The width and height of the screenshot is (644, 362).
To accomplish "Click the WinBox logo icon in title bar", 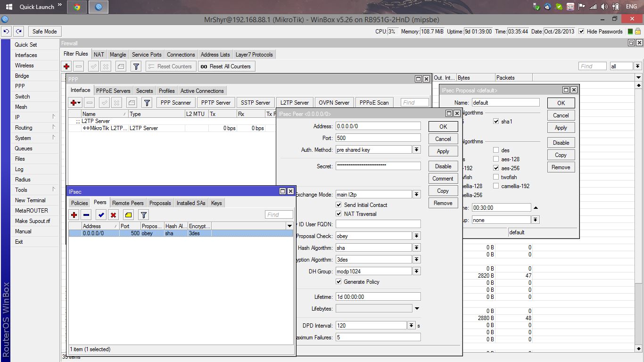I will [5, 20].
